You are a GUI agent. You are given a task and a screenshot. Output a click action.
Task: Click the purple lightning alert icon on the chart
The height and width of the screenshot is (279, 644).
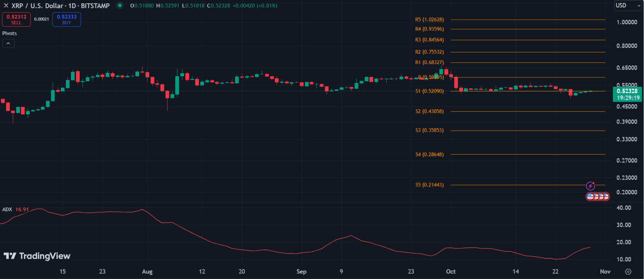click(x=591, y=186)
